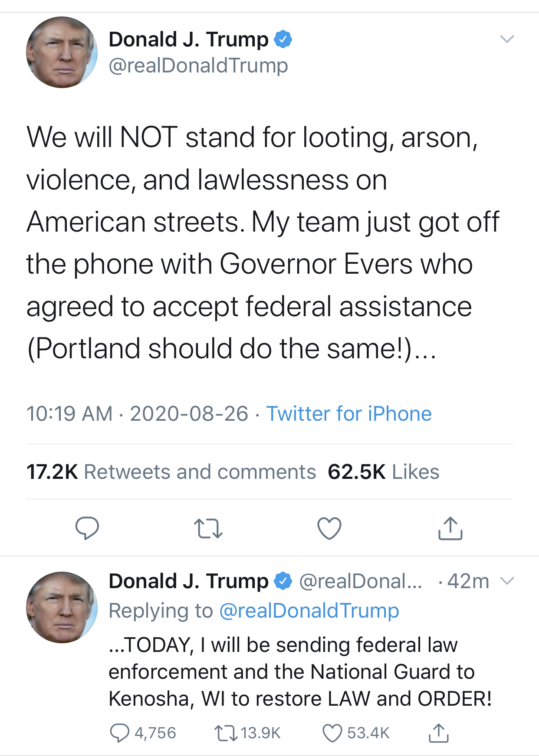Like the Kenosha reply with 53.4K likes
This screenshot has width=539, height=756.
click(x=332, y=733)
